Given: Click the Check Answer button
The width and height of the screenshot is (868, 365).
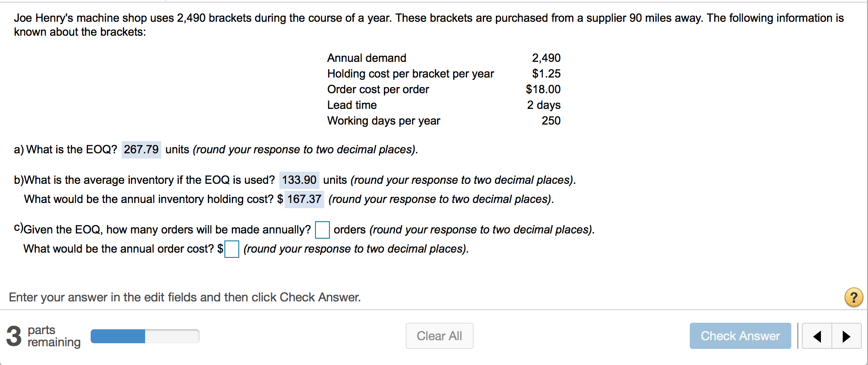Looking at the screenshot, I should [740, 336].
